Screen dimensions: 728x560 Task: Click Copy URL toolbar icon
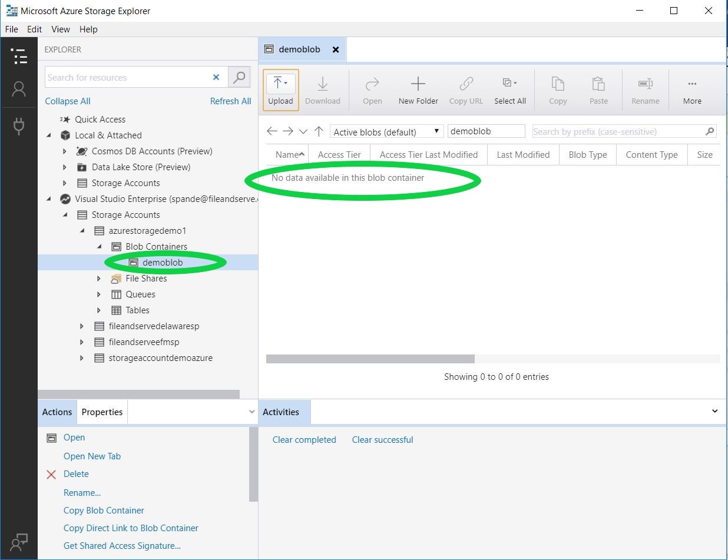tap(466, 90)
